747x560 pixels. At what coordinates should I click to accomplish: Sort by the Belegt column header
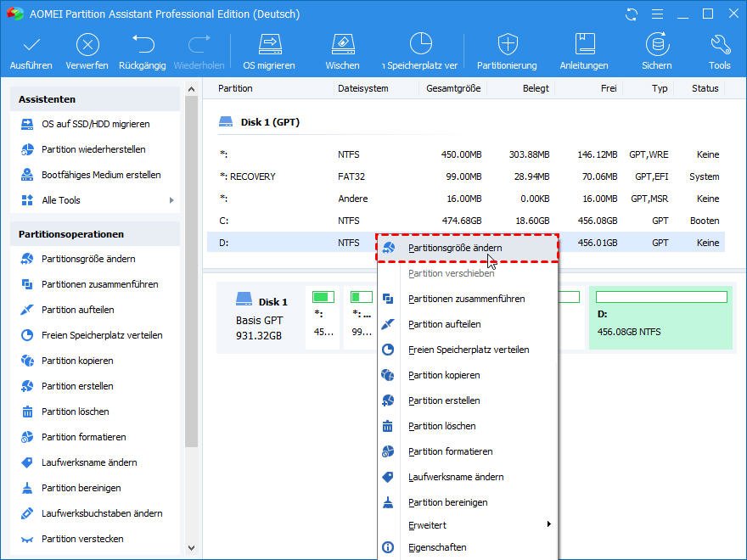[x=536, y=88]
